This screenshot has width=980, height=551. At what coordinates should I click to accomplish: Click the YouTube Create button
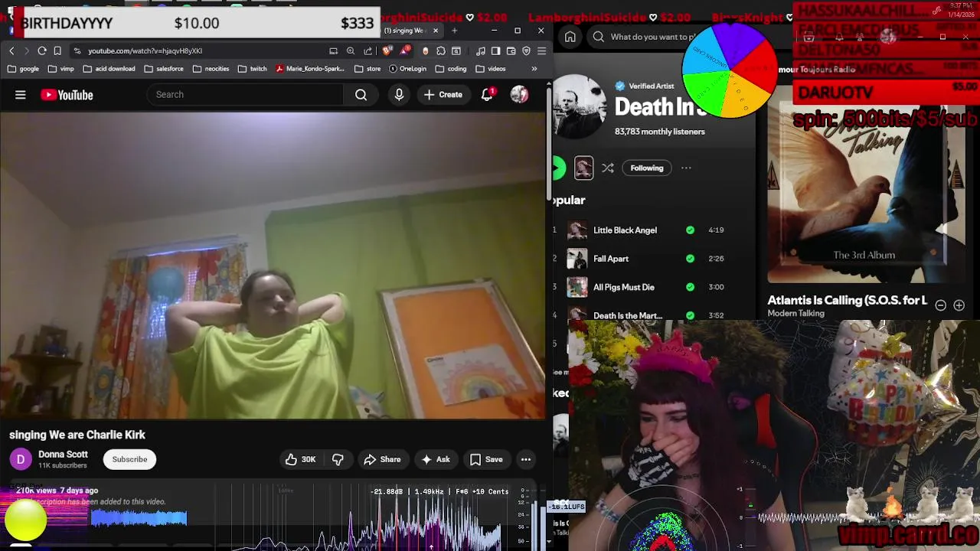[x=443, y=95]
